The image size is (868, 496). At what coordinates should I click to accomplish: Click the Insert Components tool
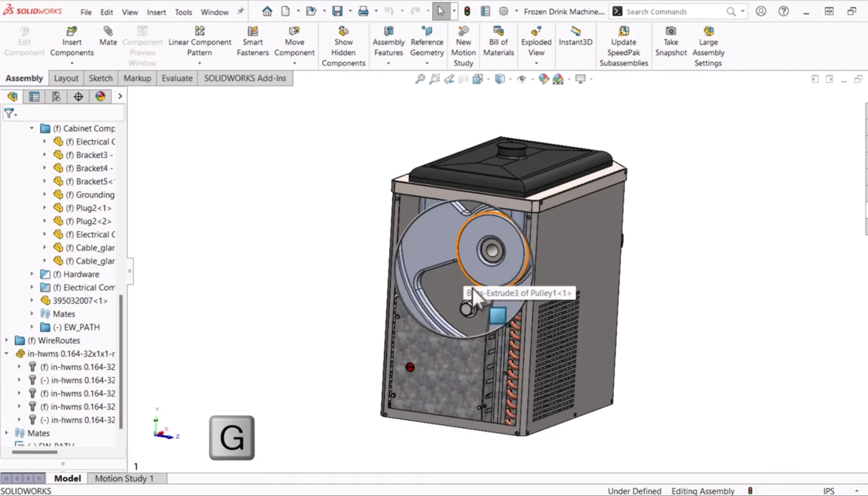[x=72, y=41]
